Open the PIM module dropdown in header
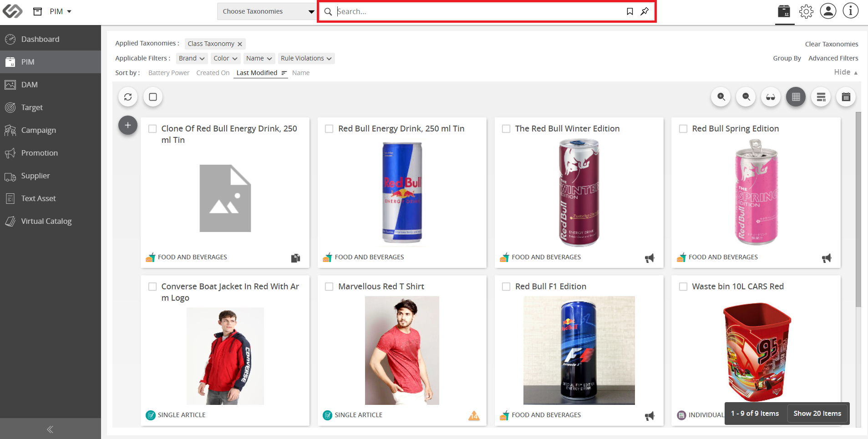868x439 pixels. [61, 11]
